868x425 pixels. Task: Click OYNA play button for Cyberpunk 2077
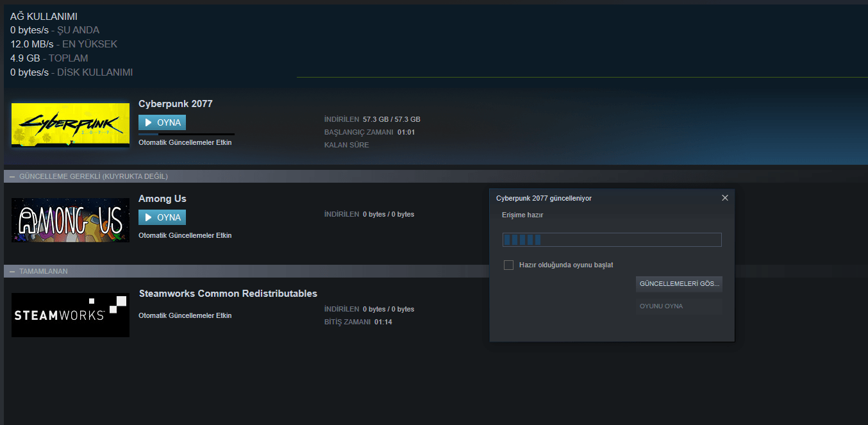[162, 122]
